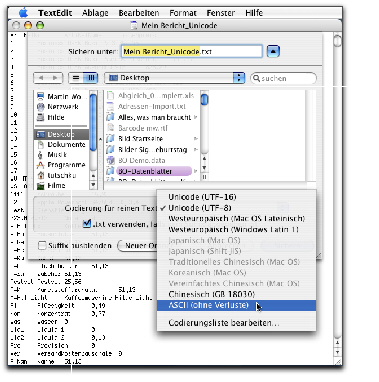
Task: Toggle the Suffix ausblenden checkbox
Action: (42, 246)
